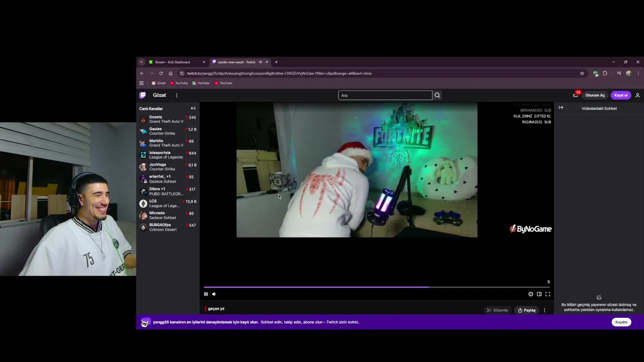The width and height of the screenshot is (644, 362).
Task: Click the Kaydol button in purple banner
Action: coord(621,322)
